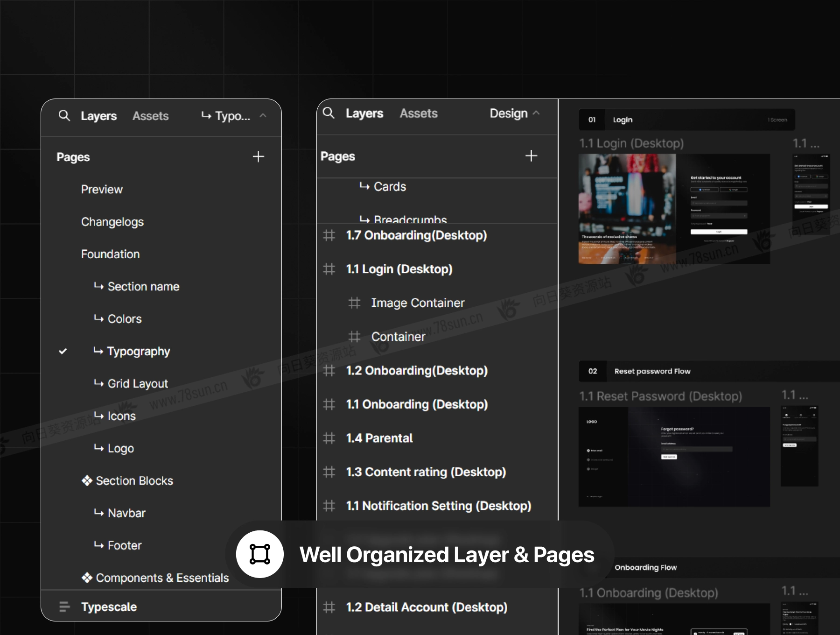840x635 pixels.
Task: Switch to Assets tab in the Design panel
Action: [x=419, y=113]
